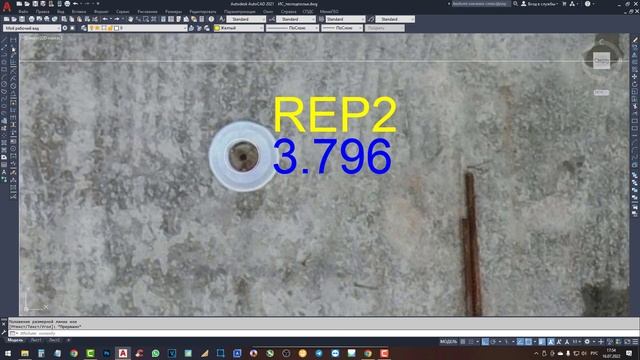Image resolution: width=640 pixels, height=360 pixels.
Task: Click Copy icon in the standard toolbar
Action: point(71,19)
